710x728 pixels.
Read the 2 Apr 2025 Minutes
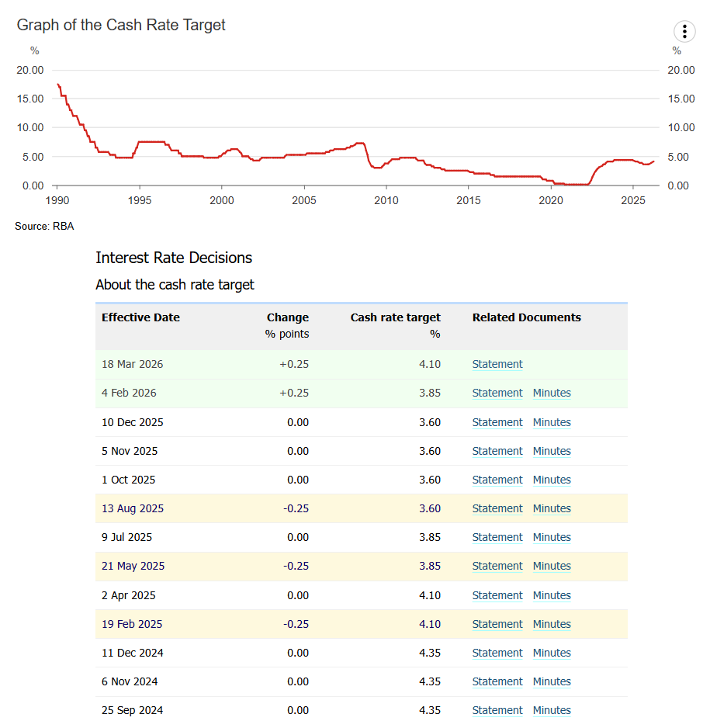coord(552,595)
